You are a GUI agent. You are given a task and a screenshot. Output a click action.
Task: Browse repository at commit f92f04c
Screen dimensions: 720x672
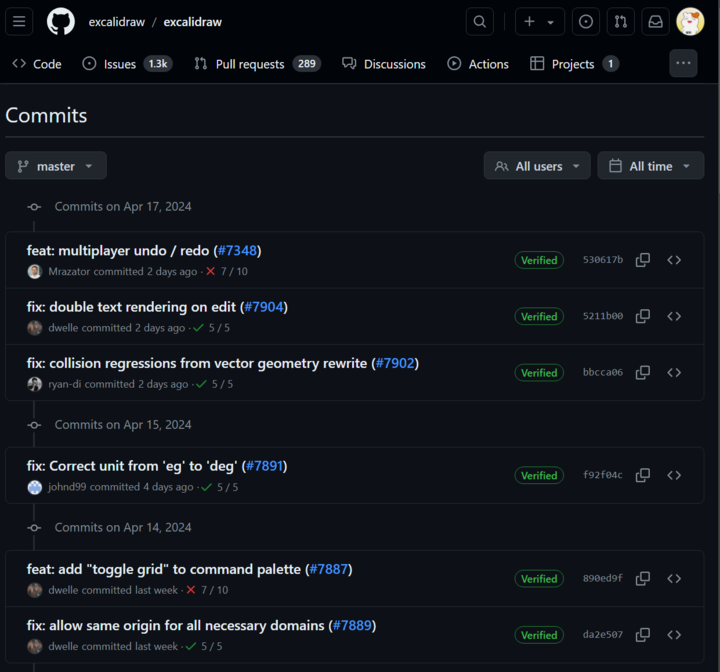(674, 475)
